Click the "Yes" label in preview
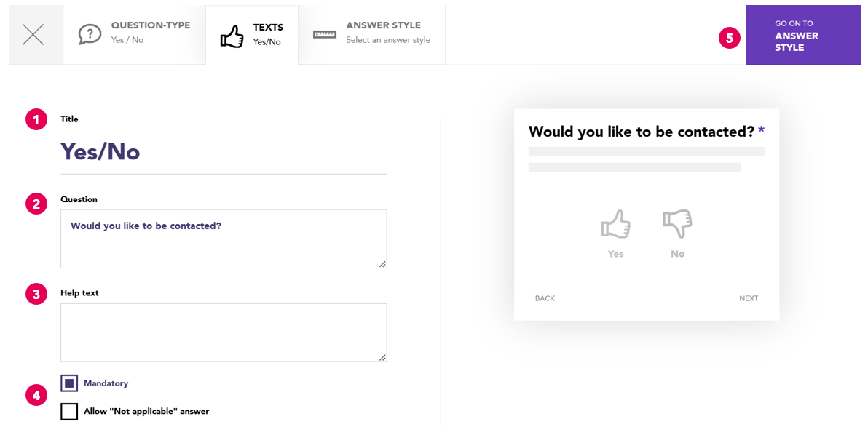 point(615,254)
